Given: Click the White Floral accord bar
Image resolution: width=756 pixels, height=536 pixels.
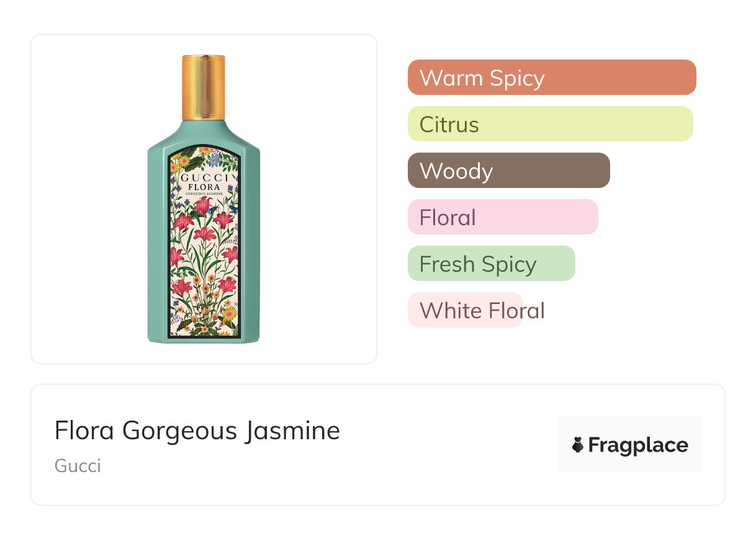Looking at the screenshot, I should (465, 310).
